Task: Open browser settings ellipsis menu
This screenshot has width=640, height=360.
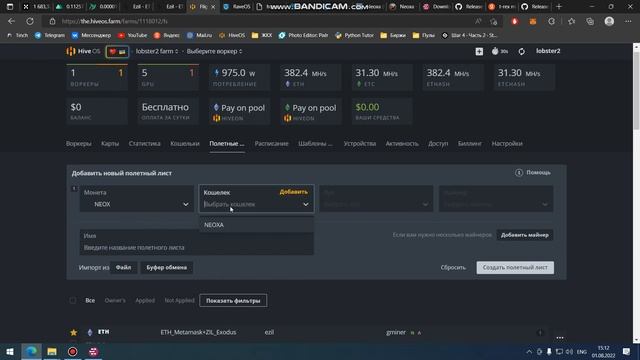Action: click(x=628, y=21)
